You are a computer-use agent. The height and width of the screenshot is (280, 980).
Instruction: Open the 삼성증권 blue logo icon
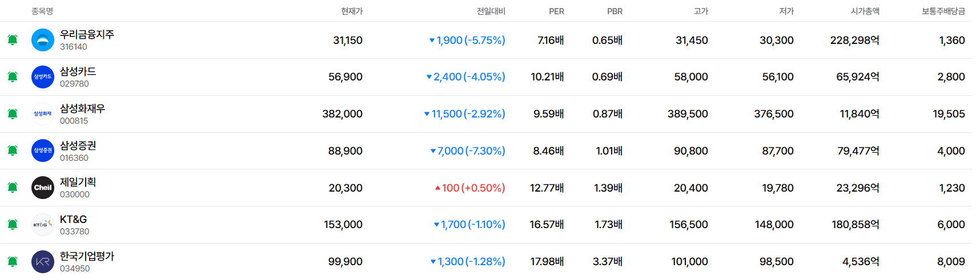pos(43,151)
